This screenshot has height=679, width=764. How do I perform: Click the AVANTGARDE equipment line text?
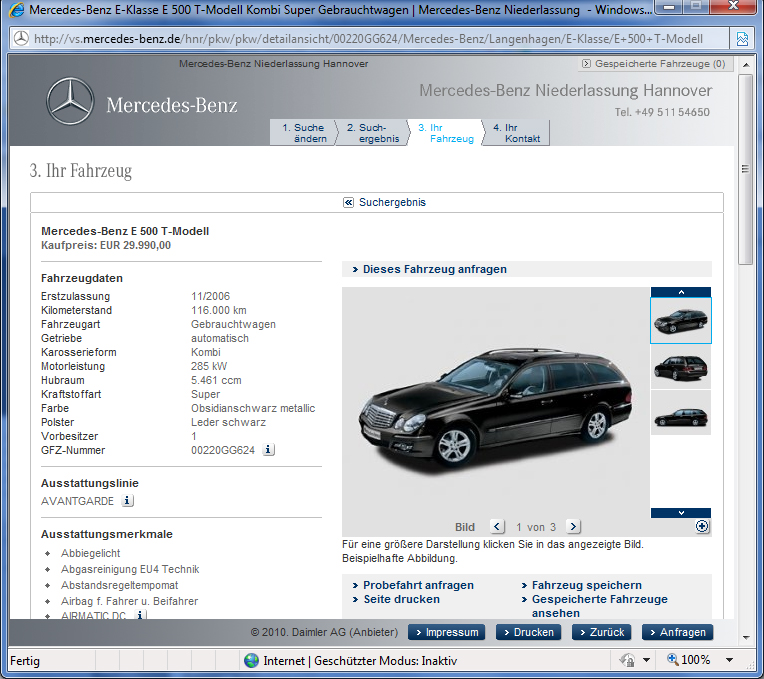click(x=77, y=501)
